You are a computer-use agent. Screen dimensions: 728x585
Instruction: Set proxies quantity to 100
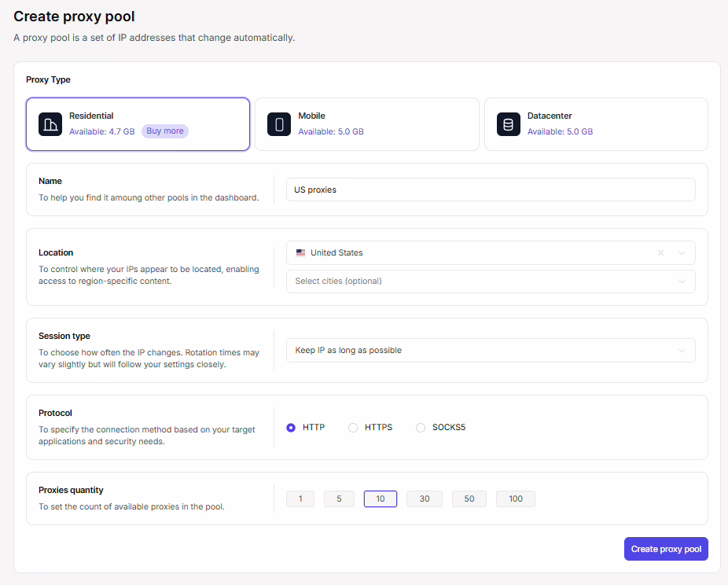(x=516, y=499)
